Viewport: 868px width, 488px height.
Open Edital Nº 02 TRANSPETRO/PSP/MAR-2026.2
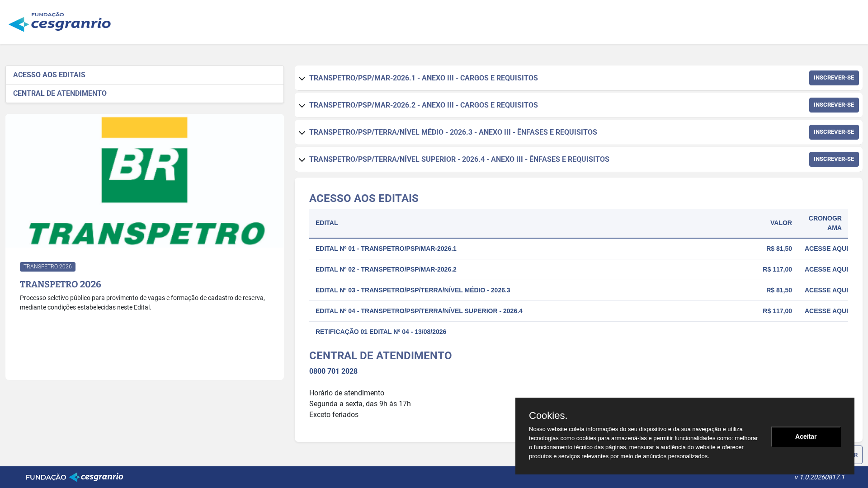[x=386, y=269]
